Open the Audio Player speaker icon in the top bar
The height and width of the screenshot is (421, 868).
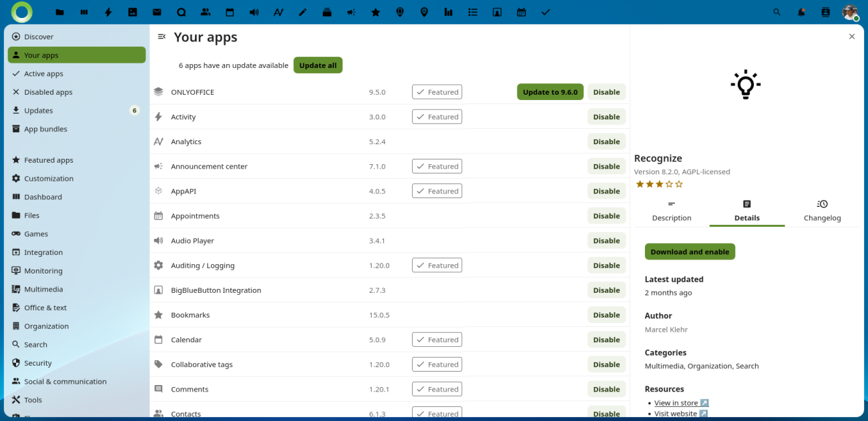click(254, 12)
